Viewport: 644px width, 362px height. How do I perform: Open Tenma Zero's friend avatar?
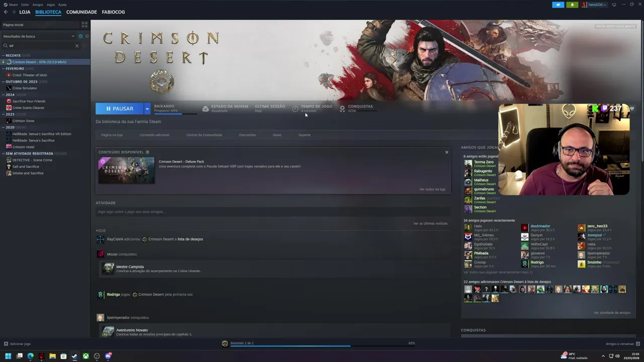click(468, 163)
